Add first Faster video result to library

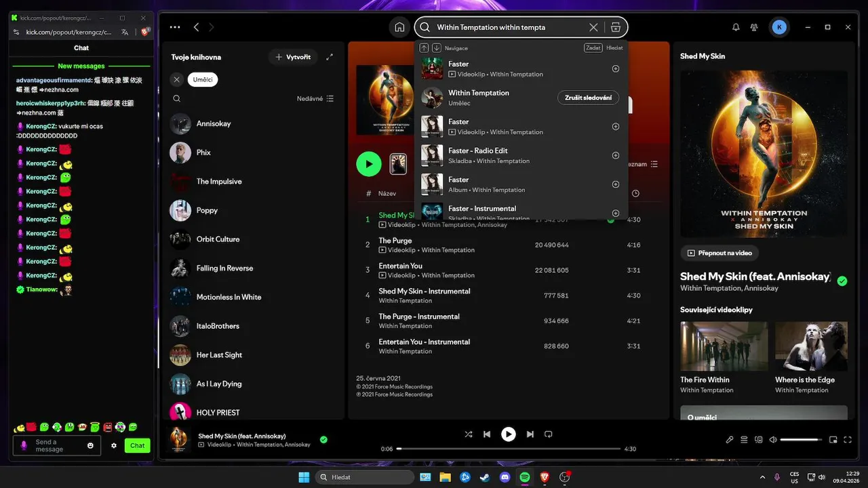[616, 68]
